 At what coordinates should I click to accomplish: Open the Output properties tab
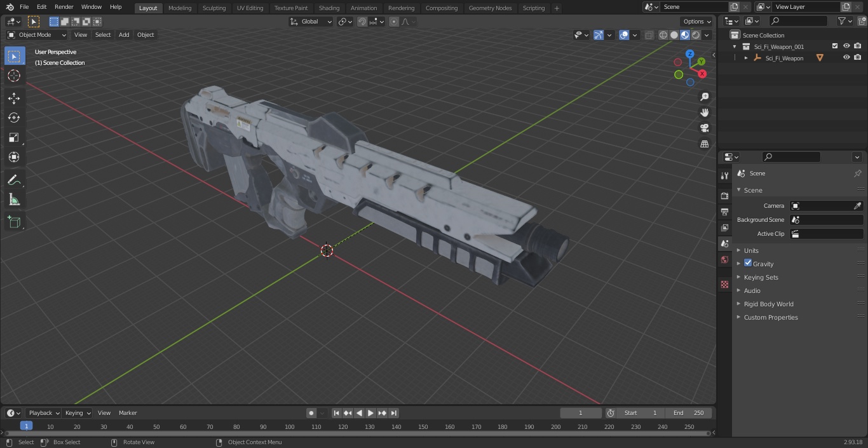click(x=724, y=212)
